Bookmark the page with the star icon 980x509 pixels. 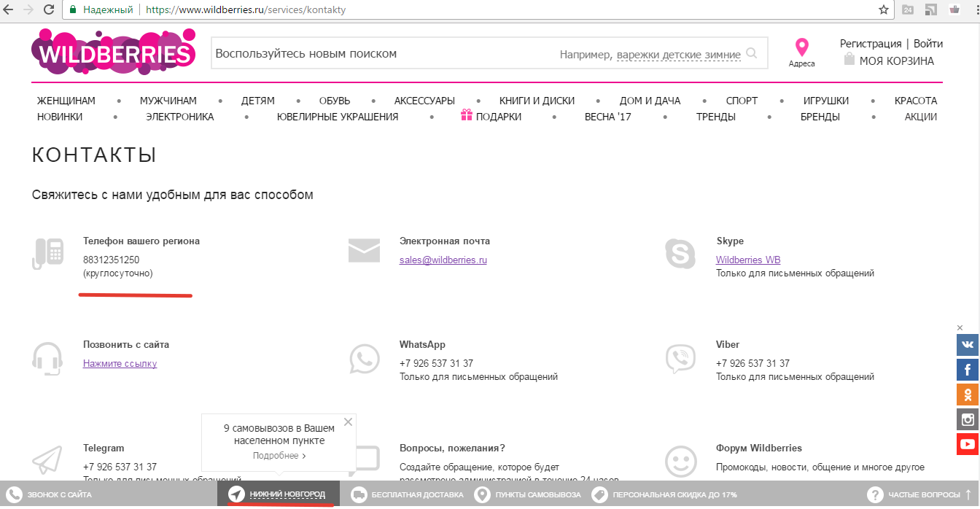point(884,10)
